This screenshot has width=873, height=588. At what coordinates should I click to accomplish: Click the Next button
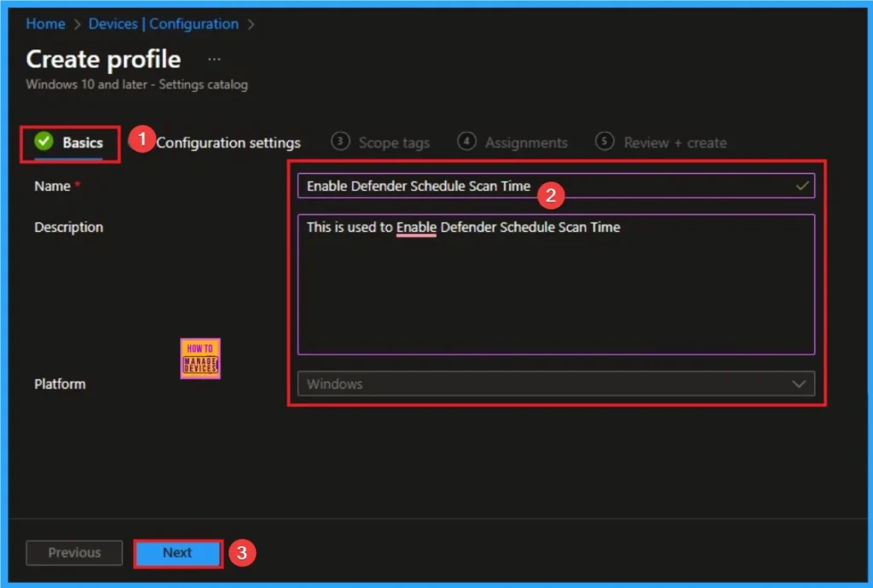pyautogui.click(x=177, y=553)
